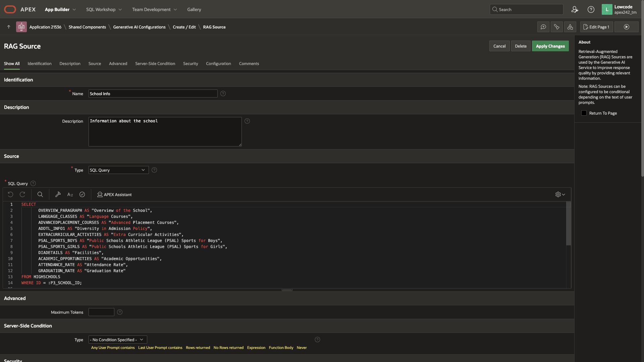Click the redo icon in SQL editor
The image size is (644, 362).
coord(22,194)
